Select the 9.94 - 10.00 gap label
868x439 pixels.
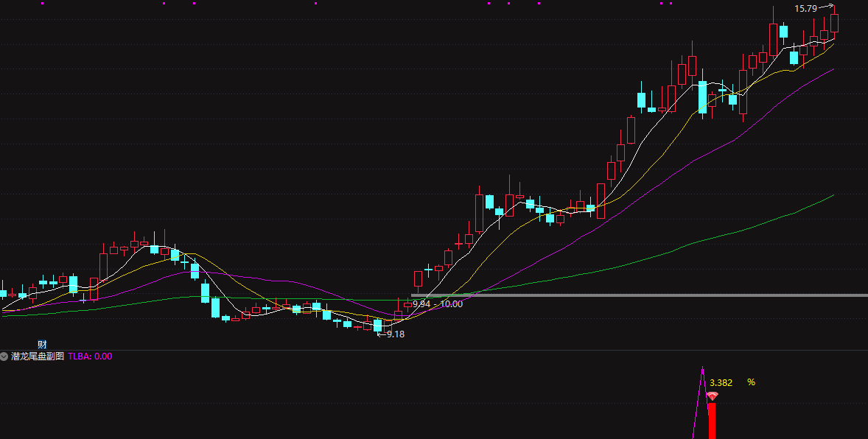coord(438,303)
